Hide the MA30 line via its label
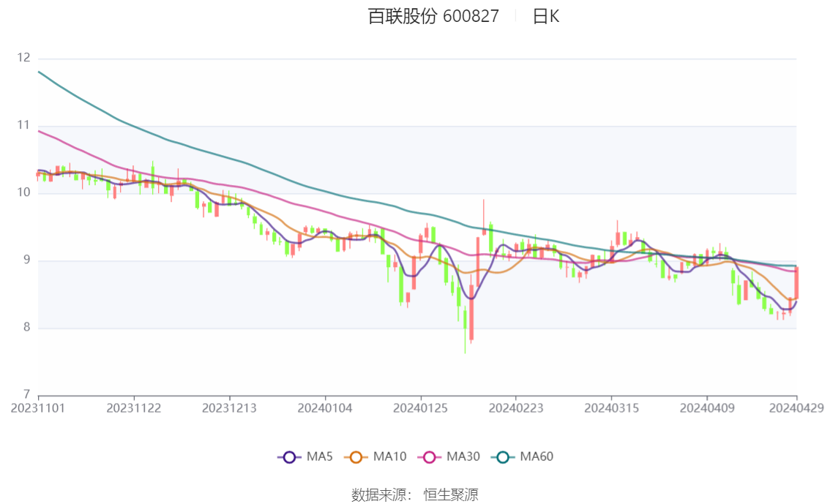The width and height of the screenshot is (830, 504). [463, 457]
